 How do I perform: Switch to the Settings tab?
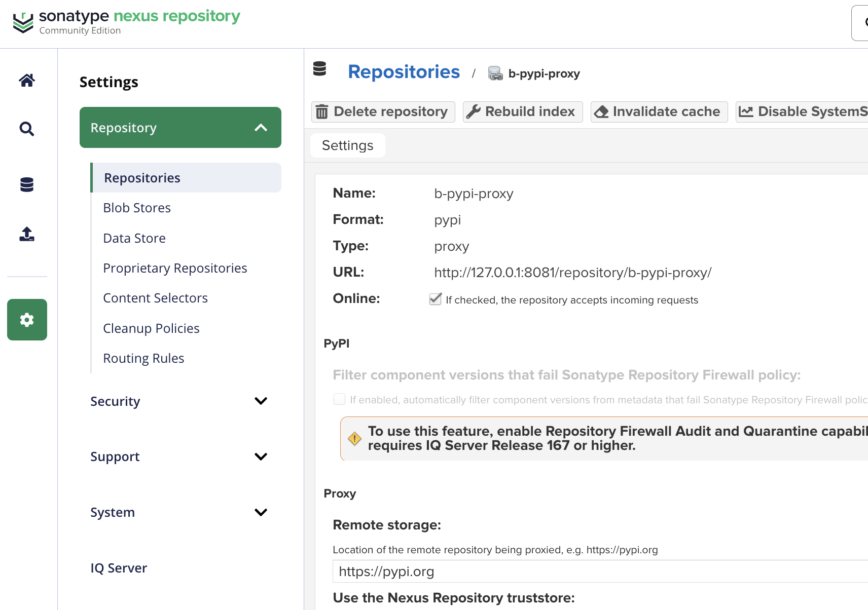coord(347,145)
